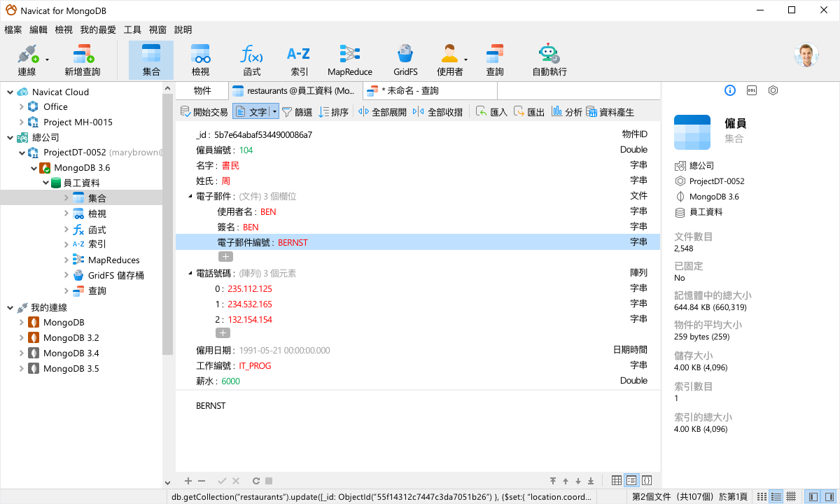The width and height of the screenshot is (840, 504).
Task: Add element under 電話號碼 with plus button
Action: click(222, 333)
